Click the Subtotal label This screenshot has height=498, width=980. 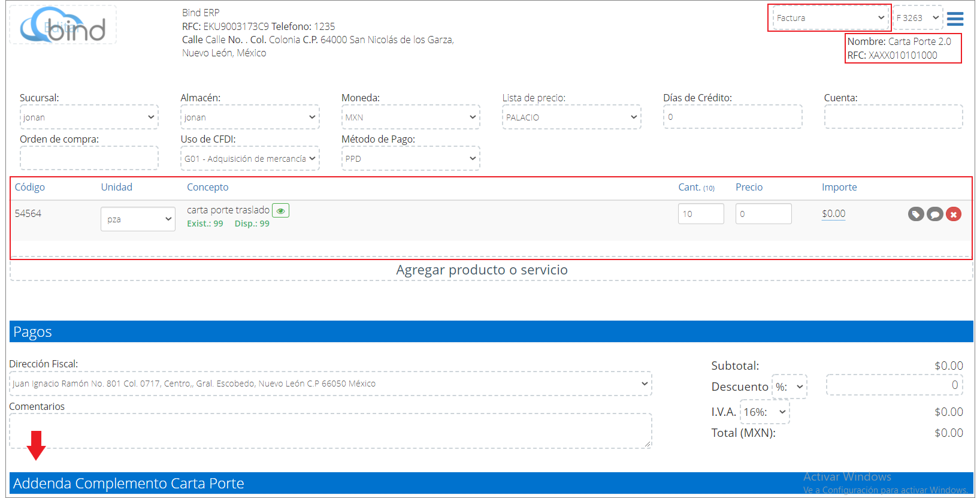pos(735,366)
